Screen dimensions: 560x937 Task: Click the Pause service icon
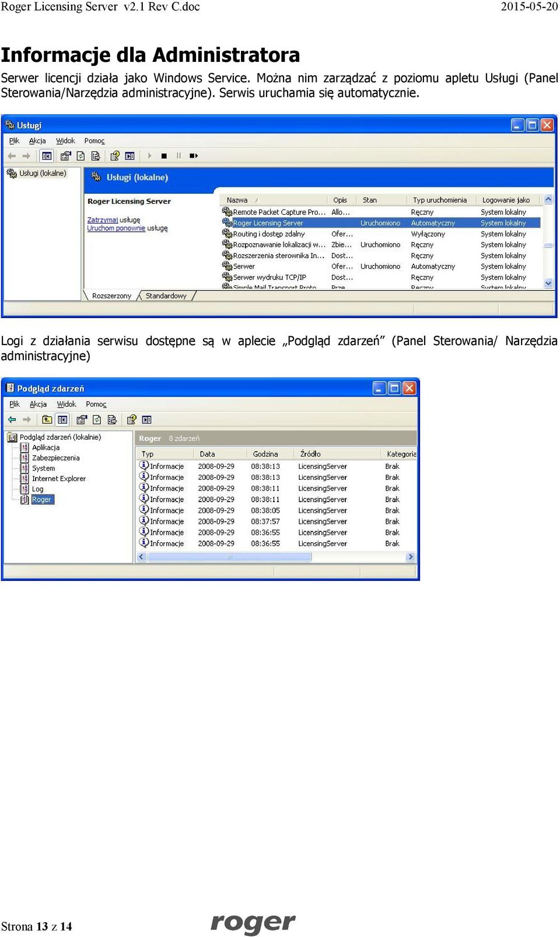tap(178, 156)
